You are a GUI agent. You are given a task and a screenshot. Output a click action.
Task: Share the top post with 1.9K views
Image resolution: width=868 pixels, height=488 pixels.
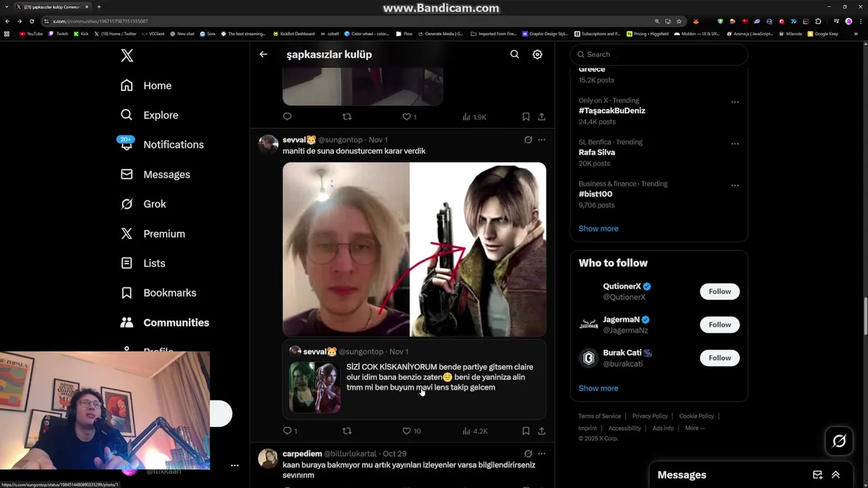542,117
